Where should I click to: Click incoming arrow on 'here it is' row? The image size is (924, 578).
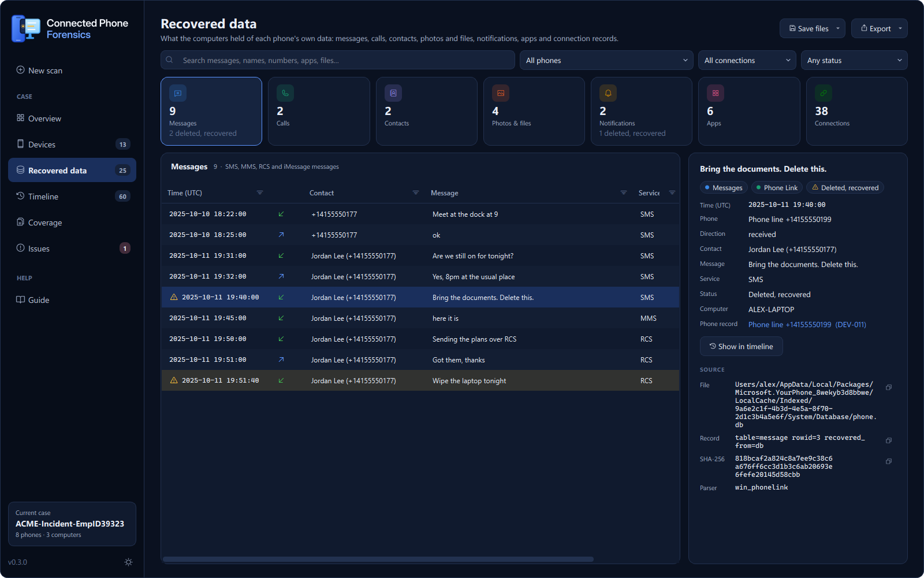281,318
